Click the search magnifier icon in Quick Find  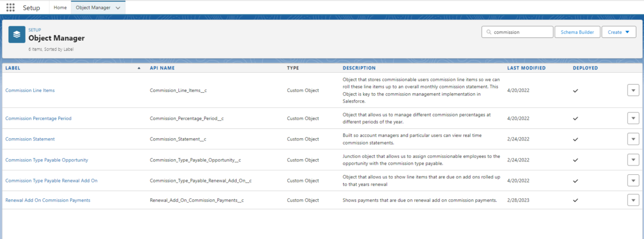[x=488, y=33]
